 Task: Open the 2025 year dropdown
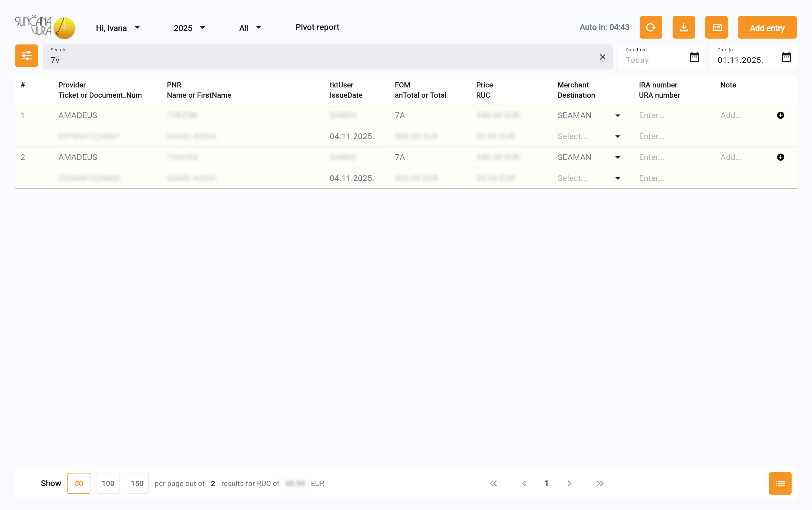[189, 28]
